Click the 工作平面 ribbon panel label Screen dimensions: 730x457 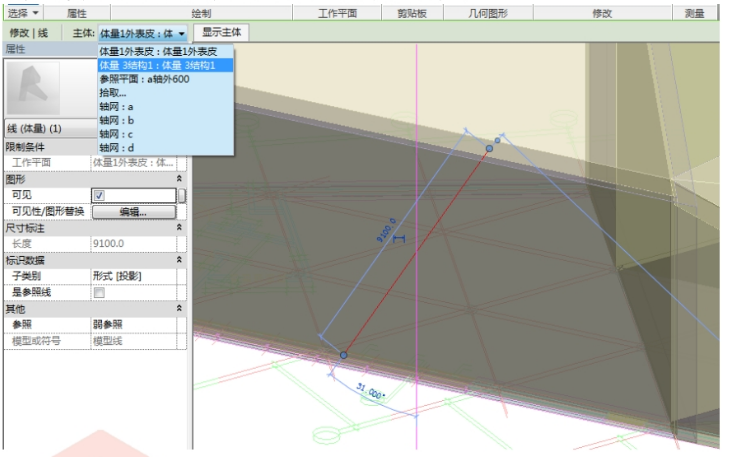coord(337,13)
